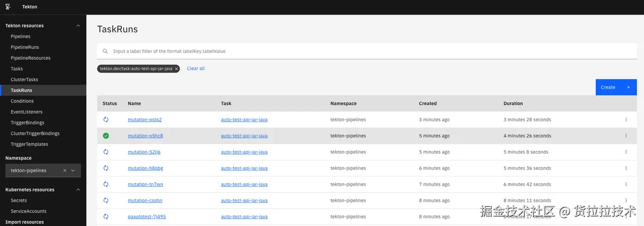Click the '3 minutes 28 seconds' duration cell
Viewport: 644px width, 226px height.
tap(527, 120)
